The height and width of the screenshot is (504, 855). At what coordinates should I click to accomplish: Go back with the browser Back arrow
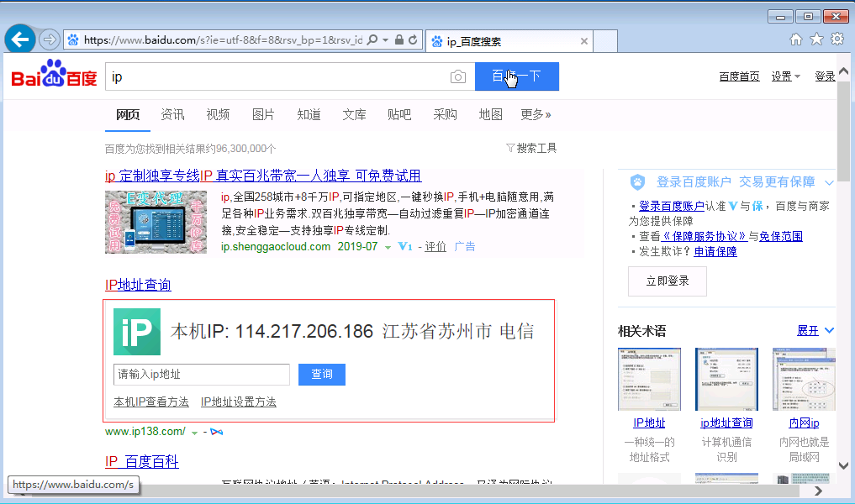20,39
